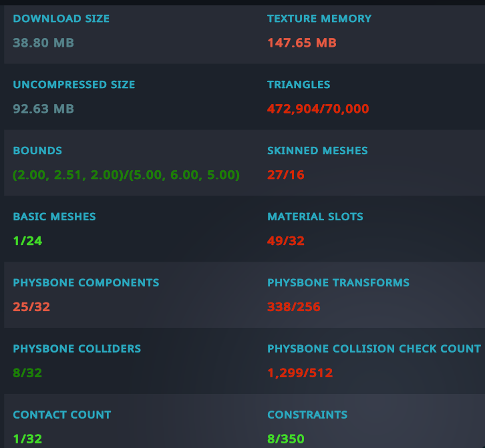
Task: Click the PhysBone Components label
Action: (x=86, y=282)
